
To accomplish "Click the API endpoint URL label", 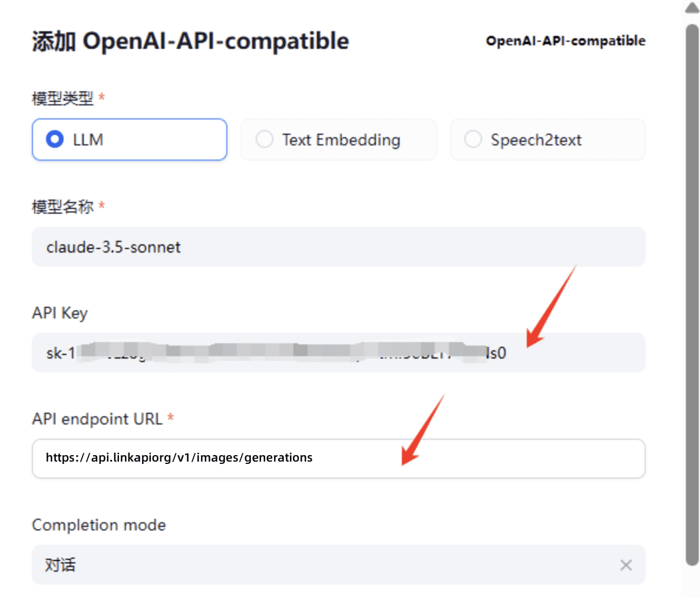I will [97, 419].
